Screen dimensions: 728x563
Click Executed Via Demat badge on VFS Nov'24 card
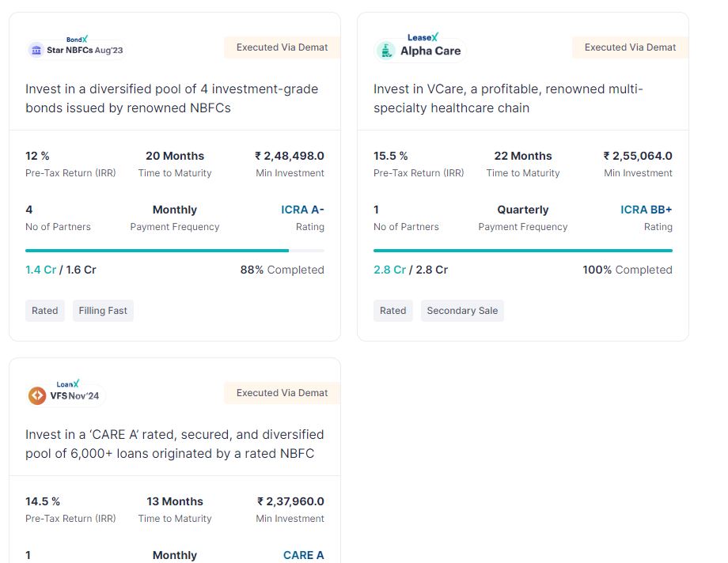[282, 393]
